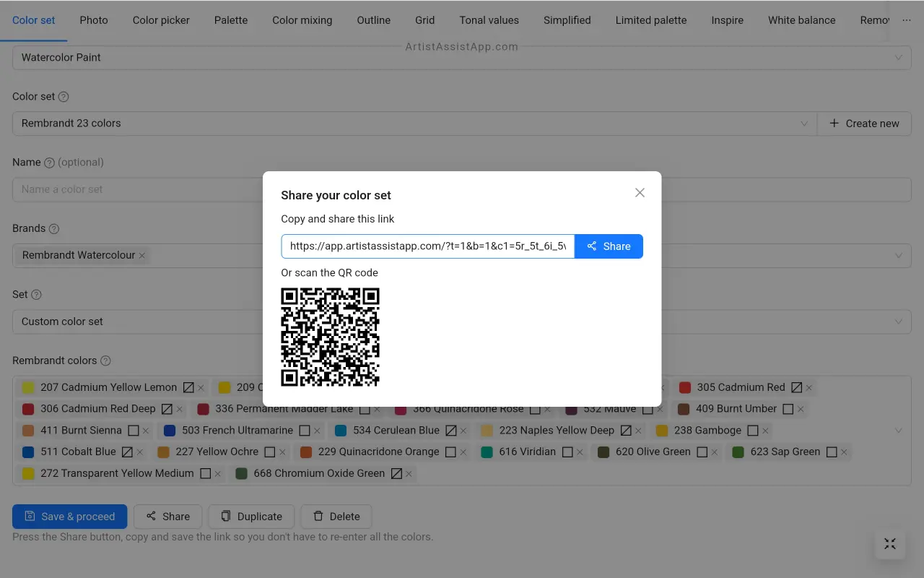
Task: Close the Share your color set dialog
Action: click(640, 193)
